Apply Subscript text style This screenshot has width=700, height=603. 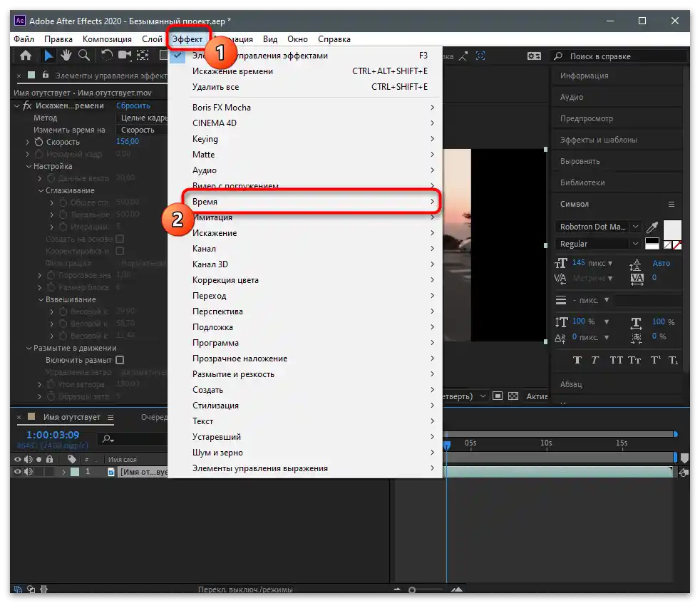(x=673, y=360)
